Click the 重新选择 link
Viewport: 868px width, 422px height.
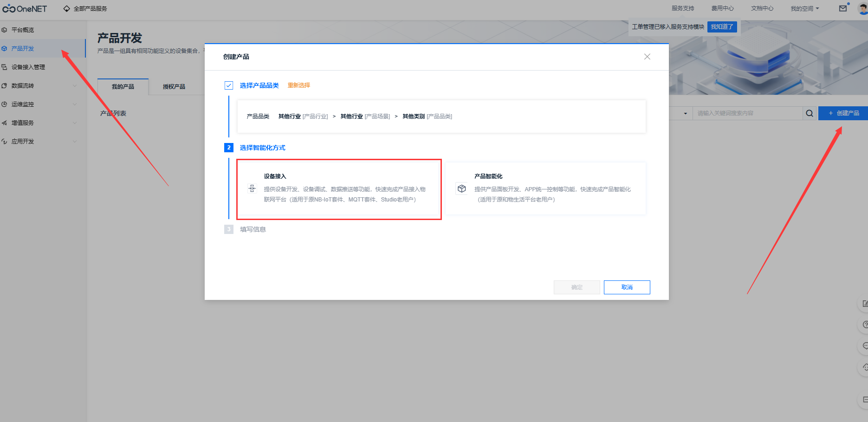[299, 85]
